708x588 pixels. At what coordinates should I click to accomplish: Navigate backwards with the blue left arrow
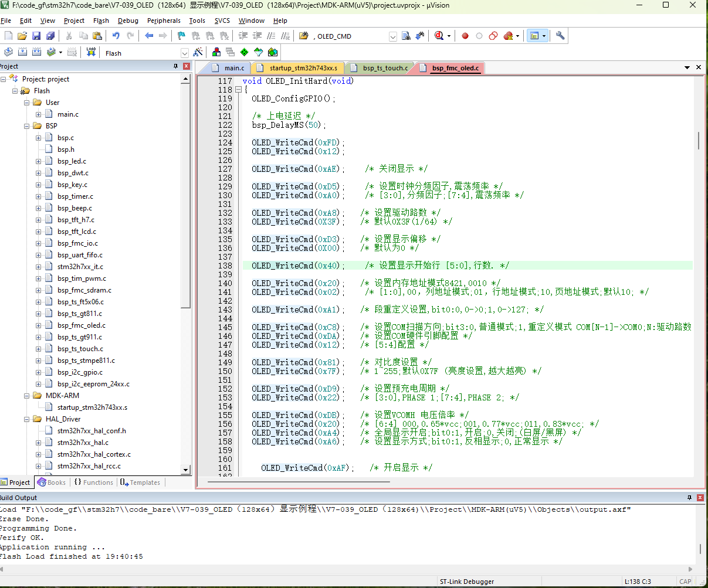149,36
